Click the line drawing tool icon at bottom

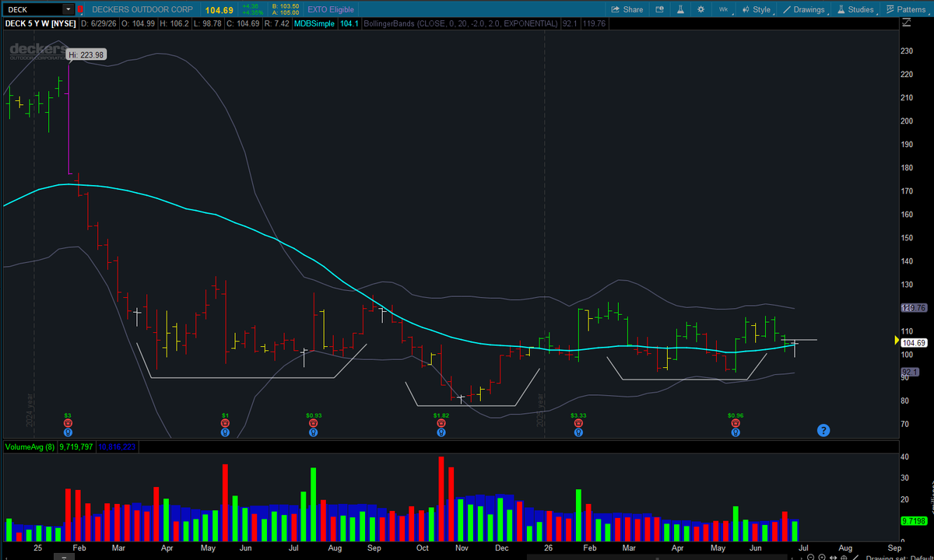click(x=854, y=556)
